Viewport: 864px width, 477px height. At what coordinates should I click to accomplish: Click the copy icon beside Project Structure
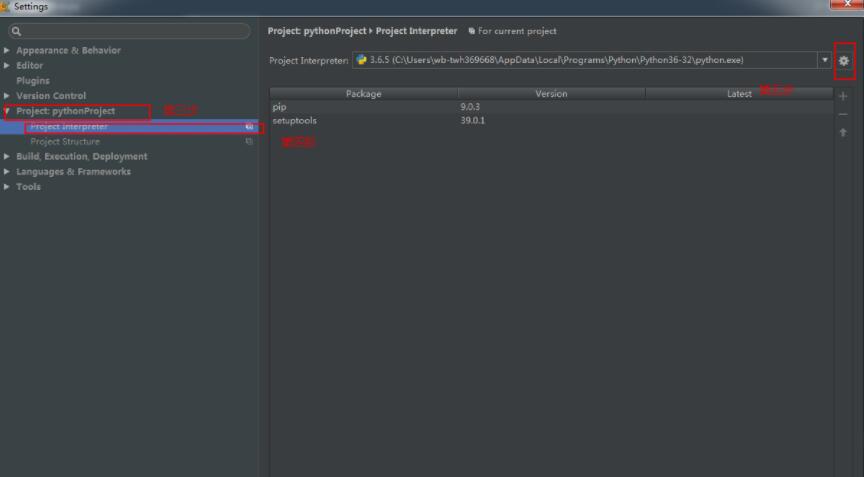click(249, 142)
